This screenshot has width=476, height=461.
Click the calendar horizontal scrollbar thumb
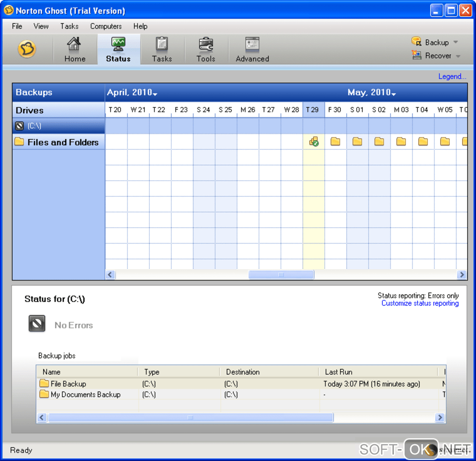tap(281, 275)
